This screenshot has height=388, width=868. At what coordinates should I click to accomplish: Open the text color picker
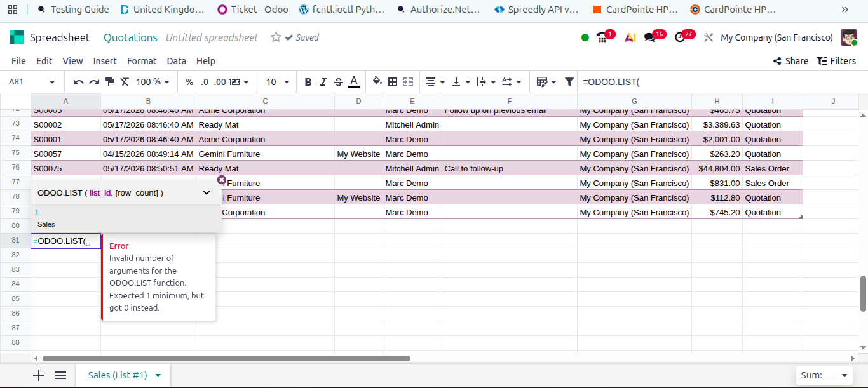[354, 82]
